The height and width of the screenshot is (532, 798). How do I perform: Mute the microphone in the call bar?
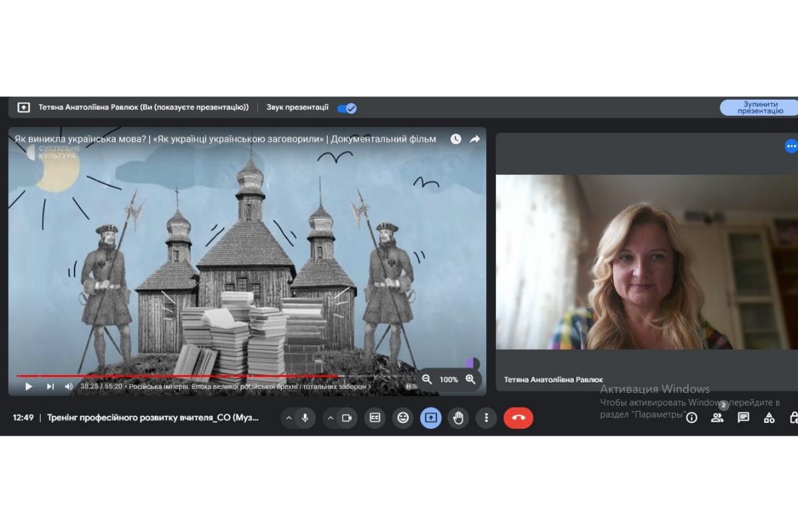(x=305, y=418)
